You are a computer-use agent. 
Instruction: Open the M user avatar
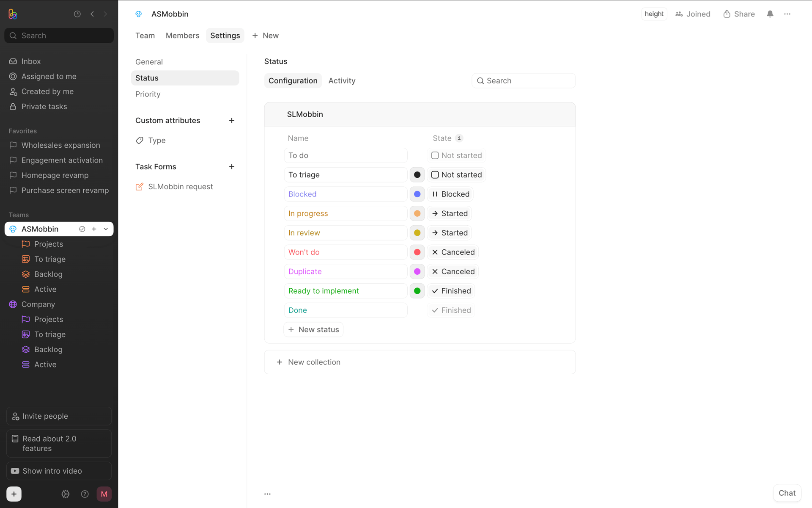coord(104,494)
